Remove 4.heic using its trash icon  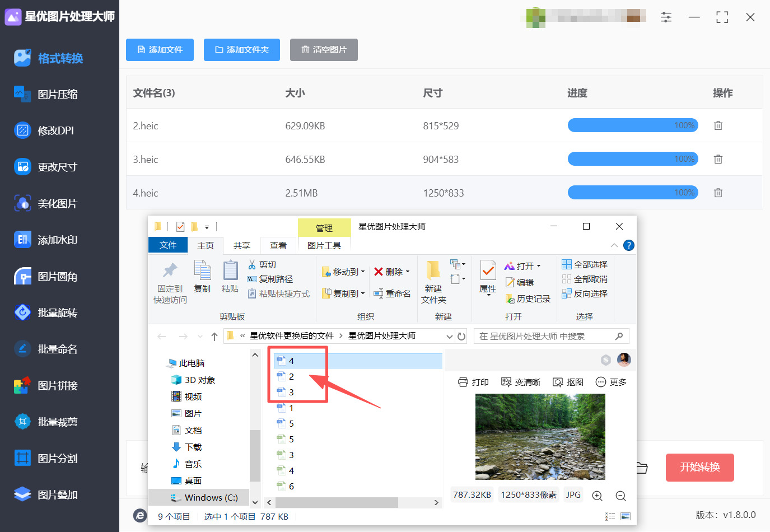[718, 193]
